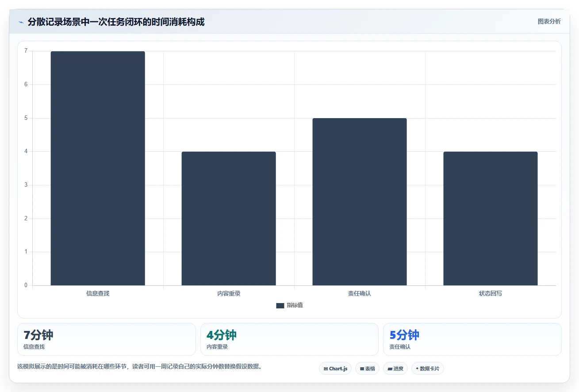The width and height of the screenshot is (579, 392).
Task: Click the chart title 分散记录场景中一次任务闭环的时间消耗构成
Action: pyautogui.click(x=116, y=22)
